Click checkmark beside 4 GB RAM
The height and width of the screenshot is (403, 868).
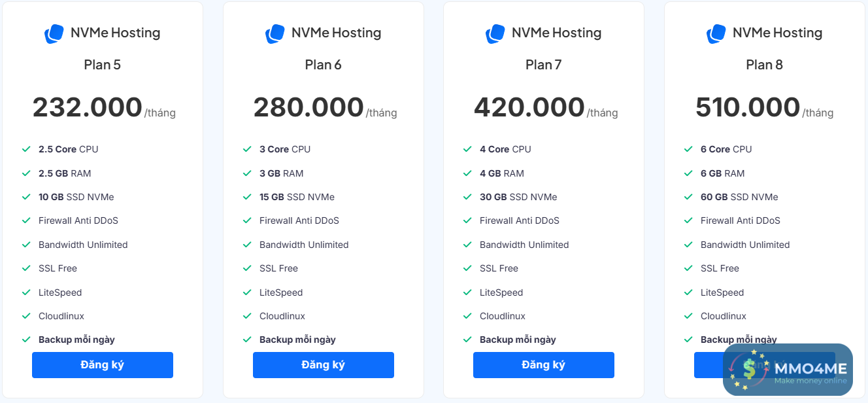(467, 173)
